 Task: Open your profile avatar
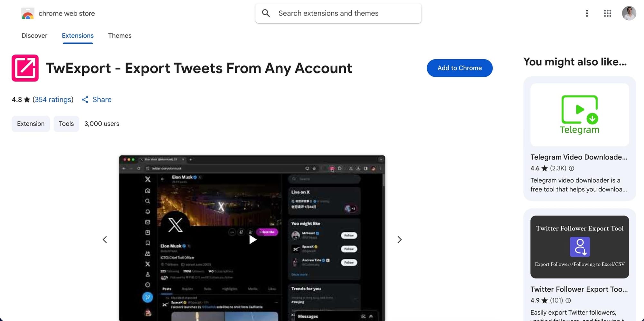tap(629, 13)
